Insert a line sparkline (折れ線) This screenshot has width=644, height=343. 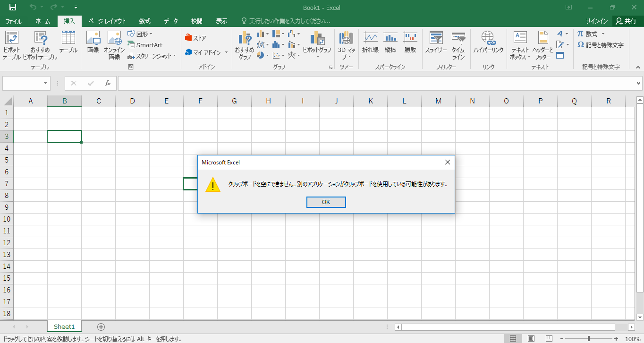tap(371, 43)
